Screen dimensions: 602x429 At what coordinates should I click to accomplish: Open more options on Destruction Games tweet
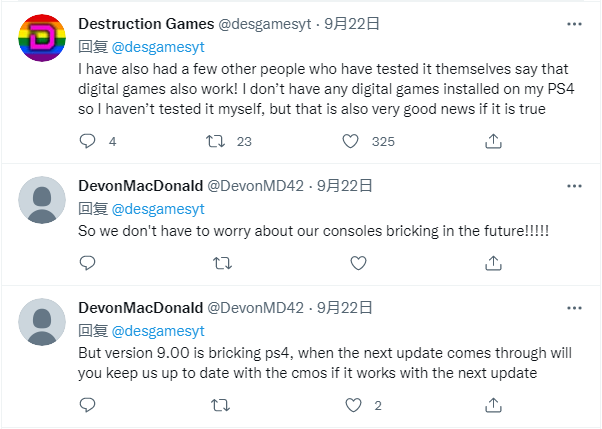tap(573, 21)
